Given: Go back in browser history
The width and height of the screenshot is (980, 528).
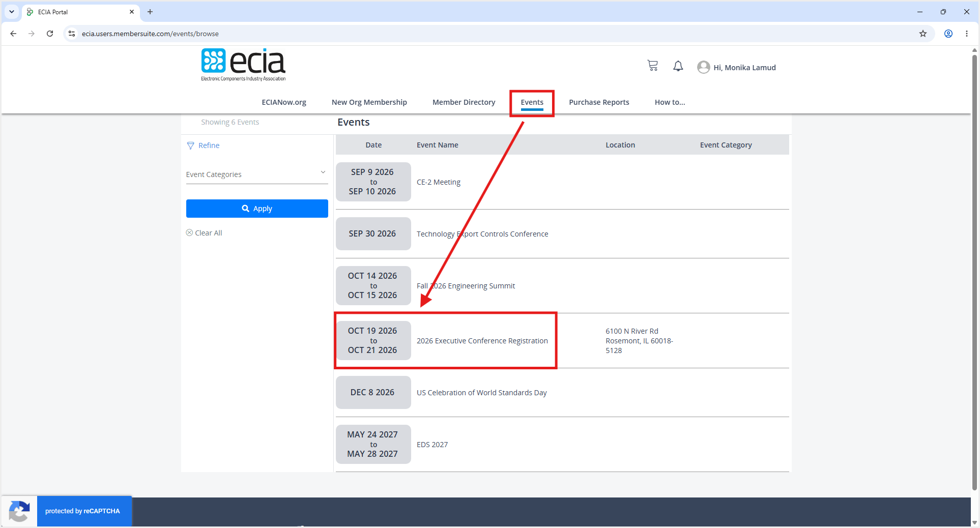Looking at the screenshot, I should point(13,34).
